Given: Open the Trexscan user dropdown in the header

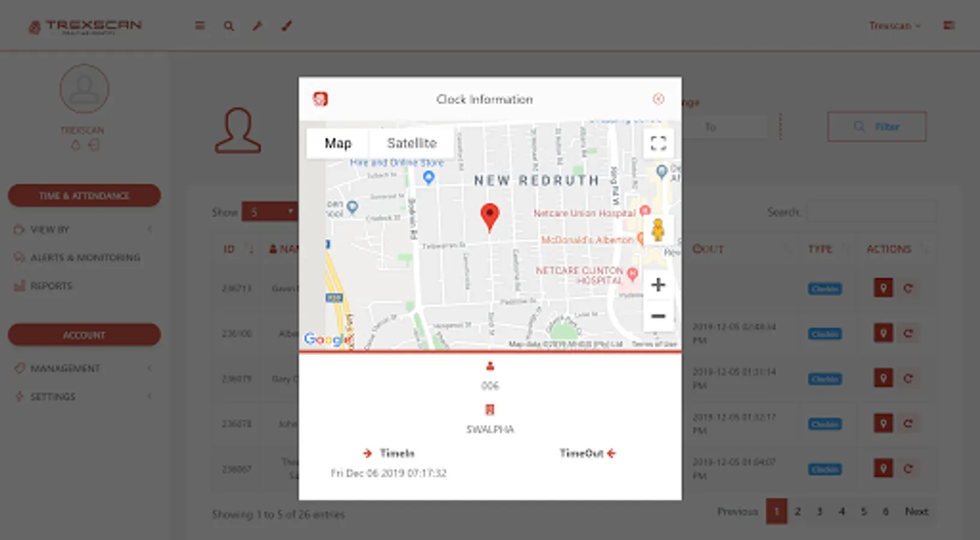Looking at the screenshot, I should click(895, 26).
